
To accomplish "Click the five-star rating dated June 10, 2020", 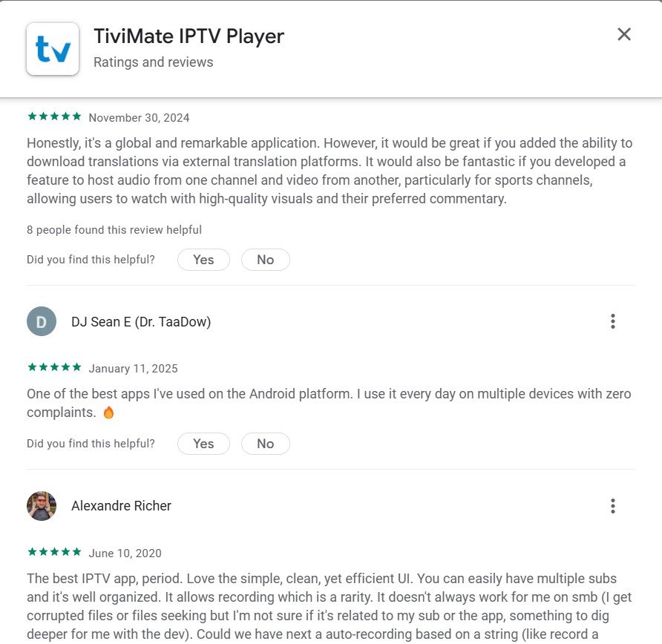I will pyautogui.click(x=54, y=551).
